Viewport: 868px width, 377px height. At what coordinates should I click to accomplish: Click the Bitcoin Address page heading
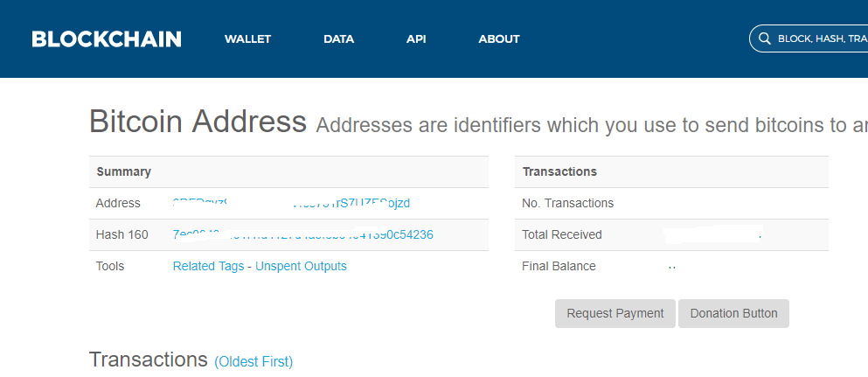tap(198, 122)
